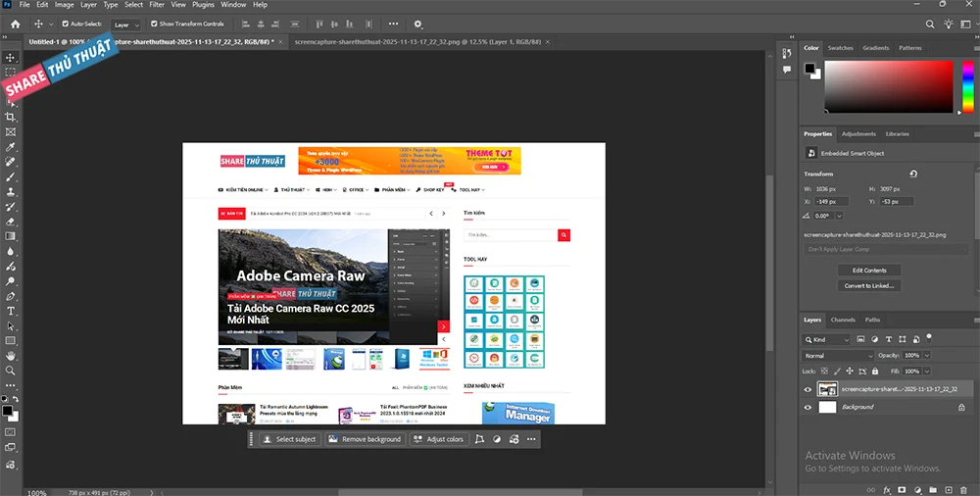Click the add layer mask icon
The height and width of the screenshot is (496, 980).
pyautogui.click(x=902, y=490)
